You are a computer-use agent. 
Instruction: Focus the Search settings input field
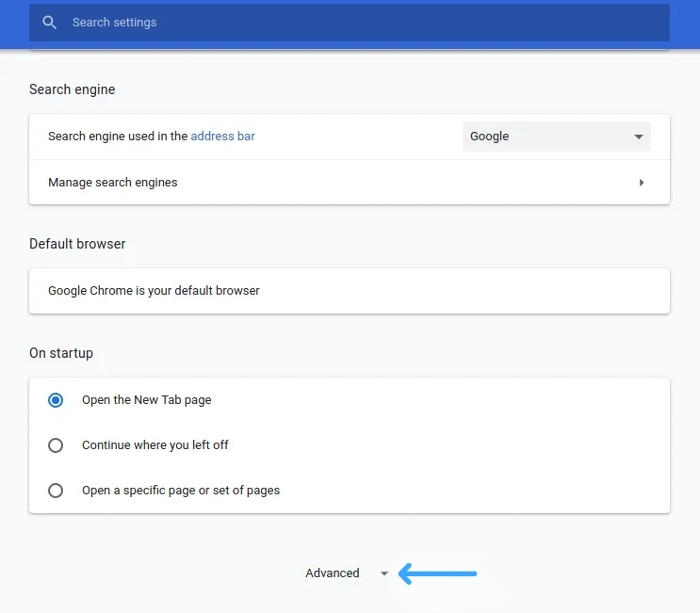358,23
